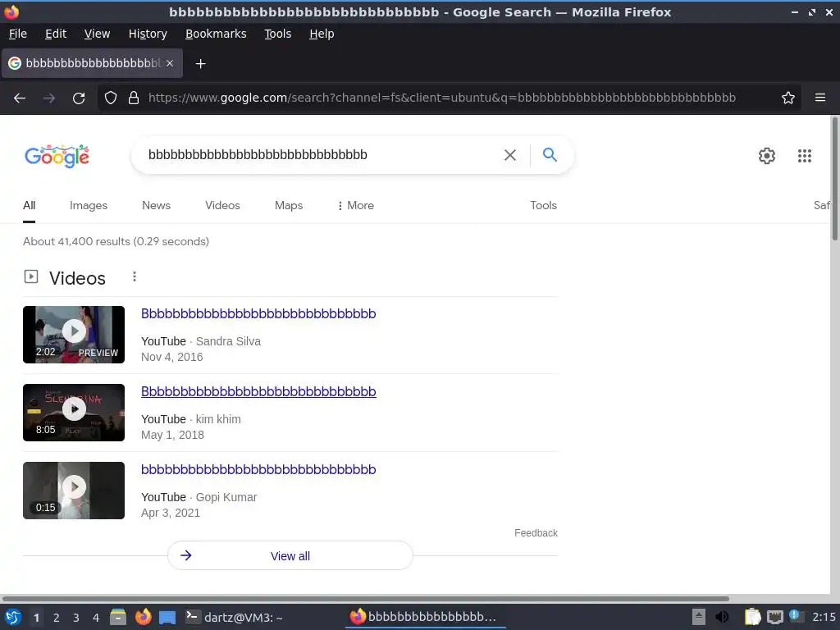Image resolution: width=840 pixels, height=630 pixels.
Task: Bookmark this page with the star
Action: pos(787,98)
